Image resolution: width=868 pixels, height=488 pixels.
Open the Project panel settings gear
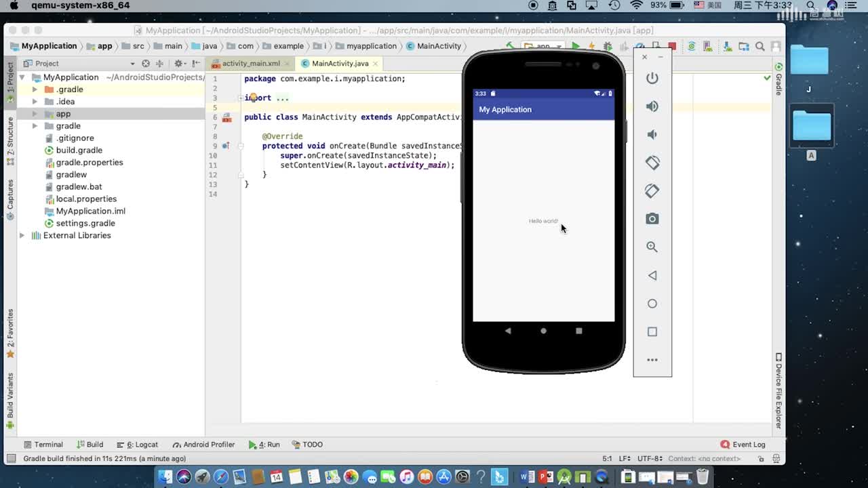point(179,63)
